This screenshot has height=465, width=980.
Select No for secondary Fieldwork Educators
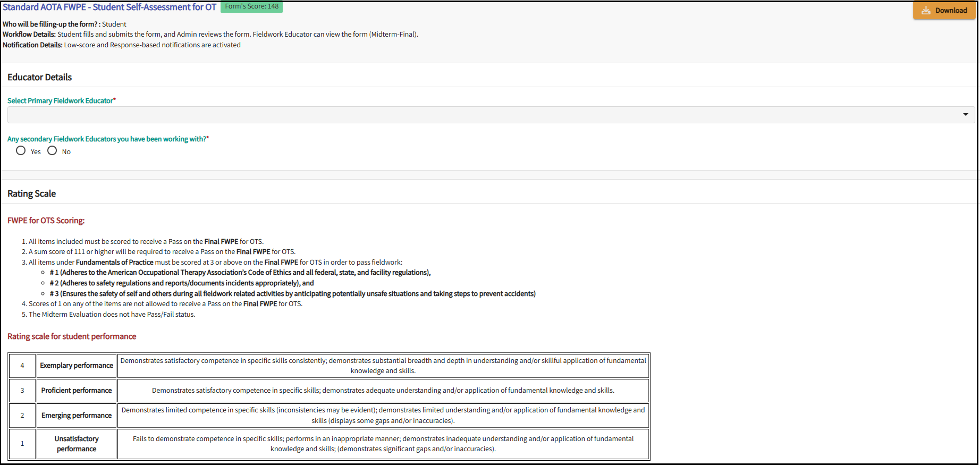pos(52,151)
